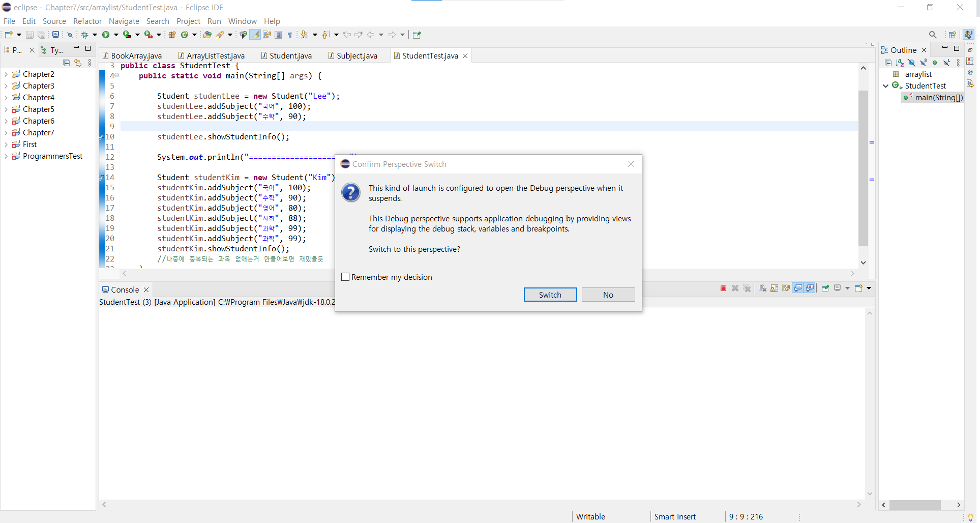Image resolution: width=980 pixels, height=523 pixels.
Task: Toggle the Mark Occurrences highlighter icon
Action: (255, 35)
